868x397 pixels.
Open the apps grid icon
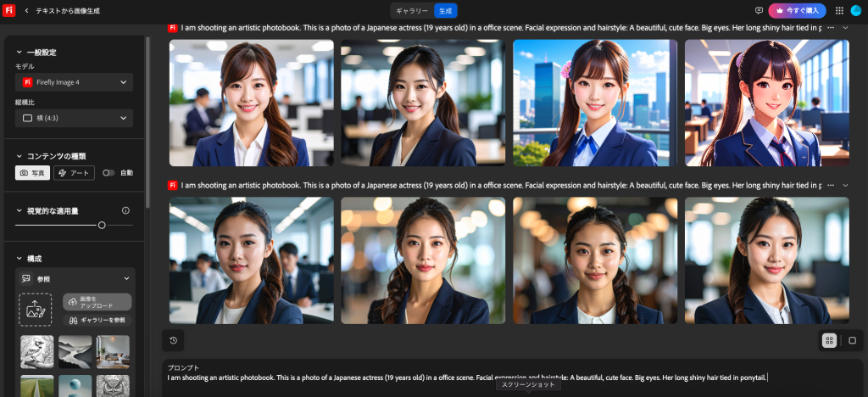[x=839, y=10]
